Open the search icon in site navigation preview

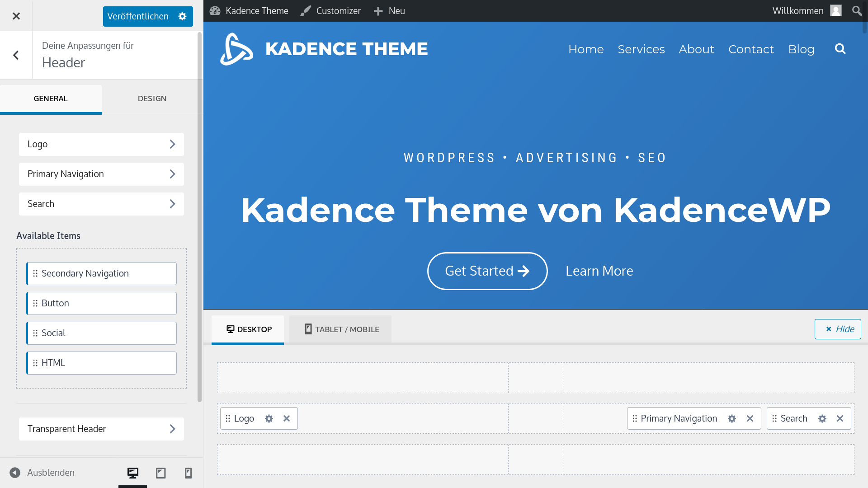pos(840,49)
